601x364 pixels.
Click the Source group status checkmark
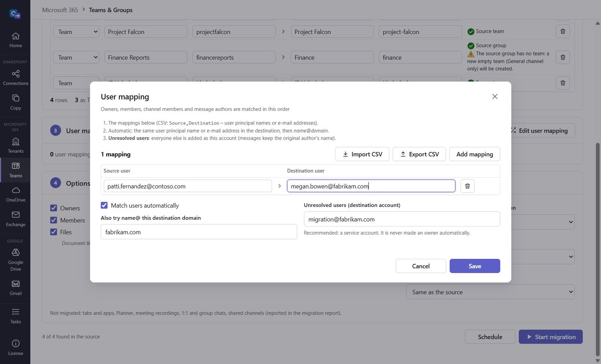[x=471, y=46]
